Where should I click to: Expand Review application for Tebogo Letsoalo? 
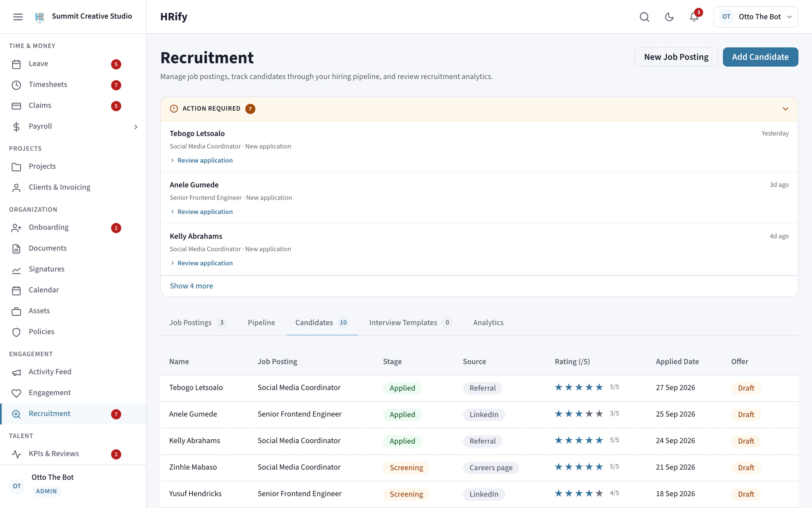coord(202,160)
